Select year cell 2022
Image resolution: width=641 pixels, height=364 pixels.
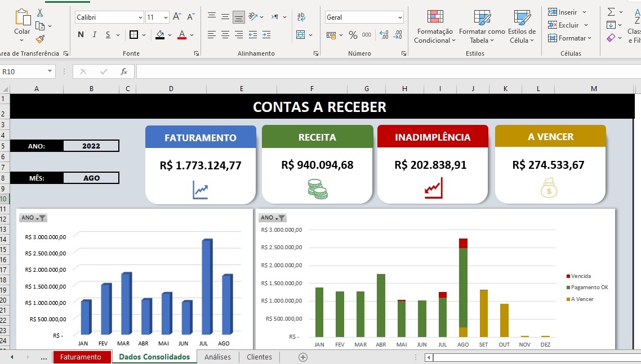pyautogui.click(x=91, y=146)
